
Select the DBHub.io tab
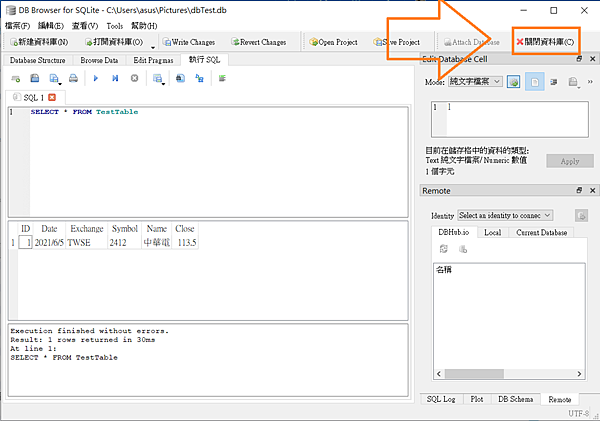point(454,232)
